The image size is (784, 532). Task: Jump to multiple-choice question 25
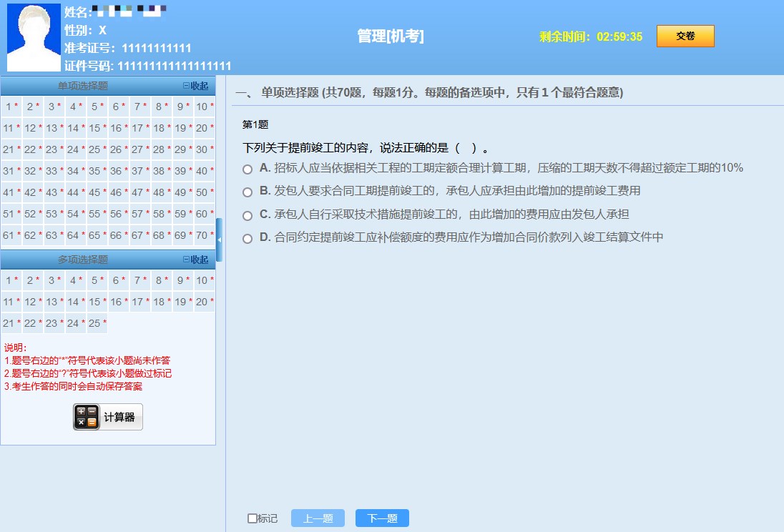[97, 323]
